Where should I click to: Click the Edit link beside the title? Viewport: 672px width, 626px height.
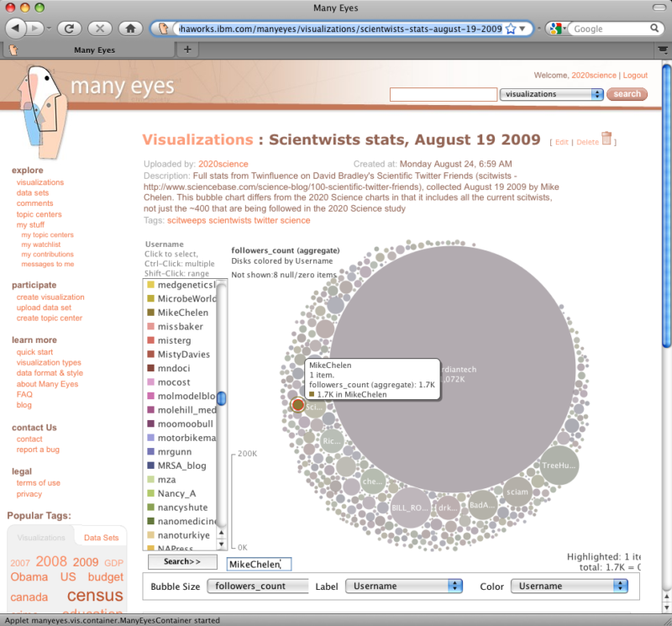click(x=561, y=142)
